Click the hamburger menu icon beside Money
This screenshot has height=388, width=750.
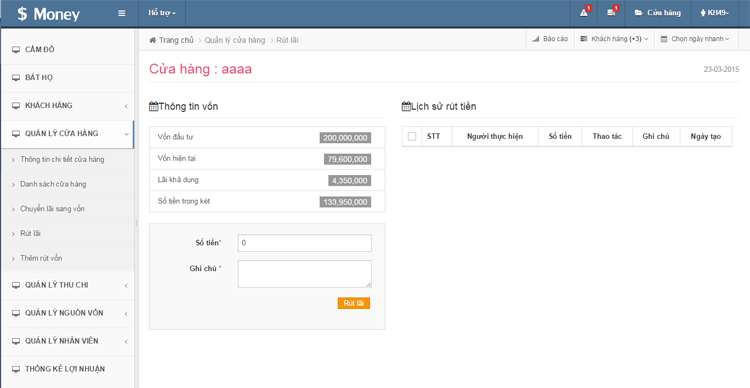(x=121, y=13)
